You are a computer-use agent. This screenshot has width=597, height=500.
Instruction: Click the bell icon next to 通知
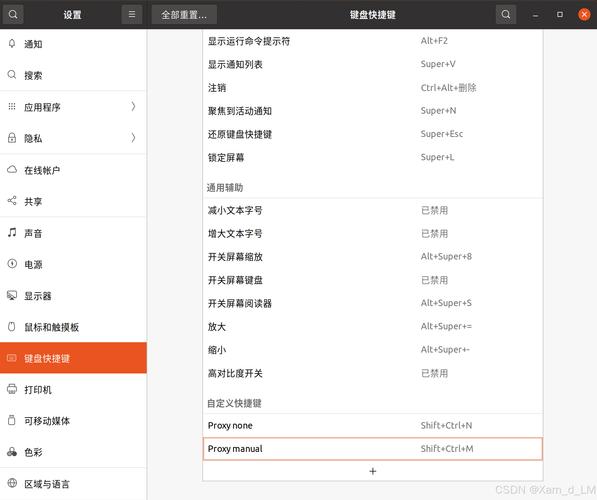pyautogui.click(x=12, y=43)
